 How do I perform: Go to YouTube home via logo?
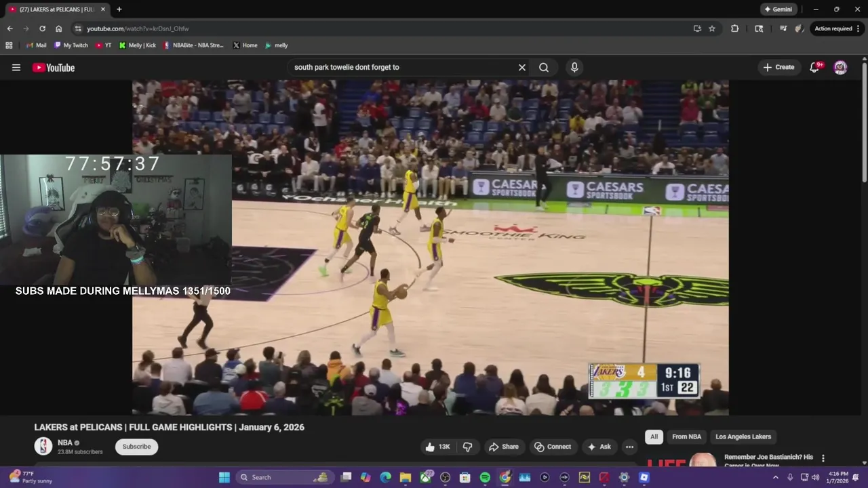54,67
